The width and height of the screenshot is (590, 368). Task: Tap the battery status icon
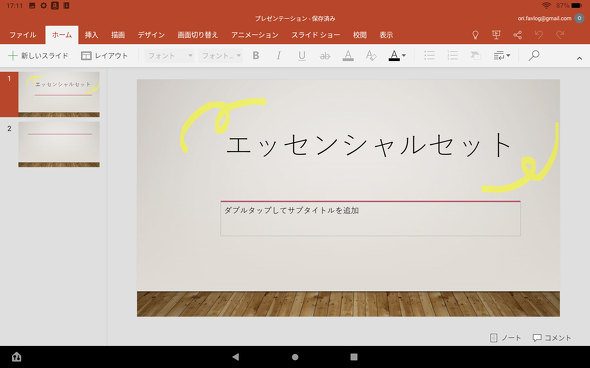pos(576,5)
